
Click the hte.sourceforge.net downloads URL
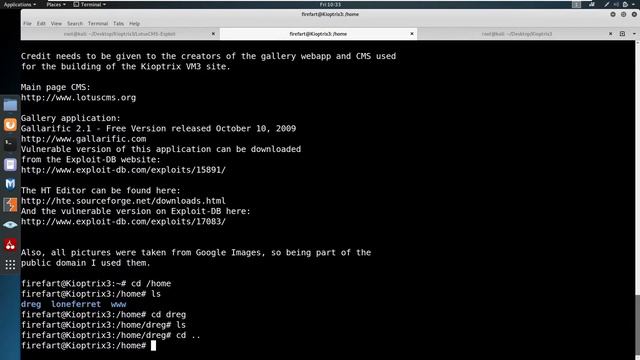click(123, 201)
